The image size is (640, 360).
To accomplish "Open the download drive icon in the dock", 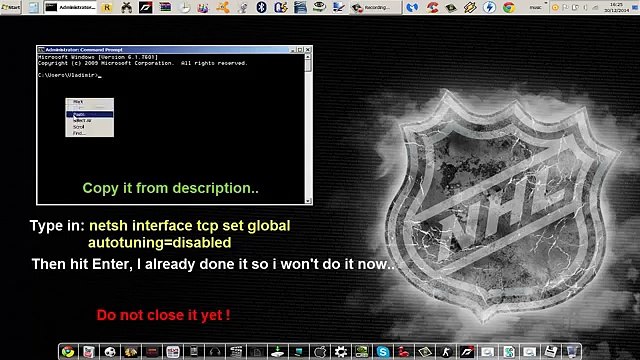I will click(x=278, y=351).
